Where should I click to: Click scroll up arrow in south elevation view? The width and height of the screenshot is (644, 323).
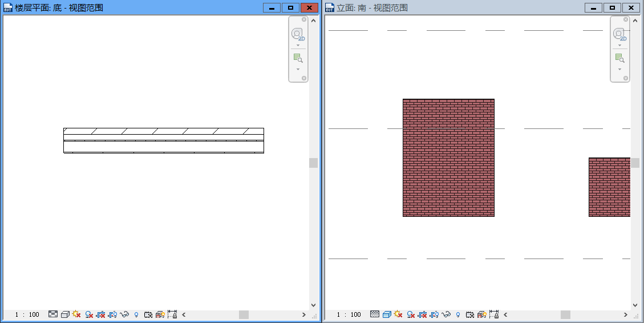[x=635, y=20]
